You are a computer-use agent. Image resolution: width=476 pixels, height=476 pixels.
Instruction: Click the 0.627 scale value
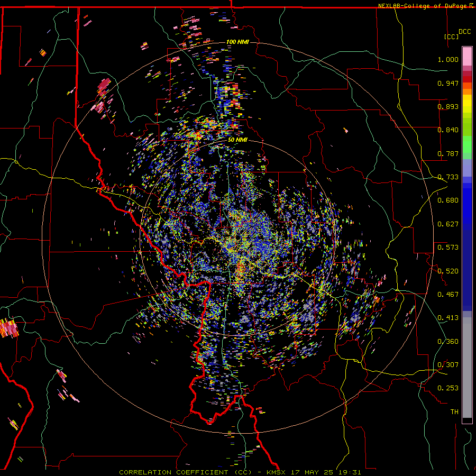coord(448,224)
